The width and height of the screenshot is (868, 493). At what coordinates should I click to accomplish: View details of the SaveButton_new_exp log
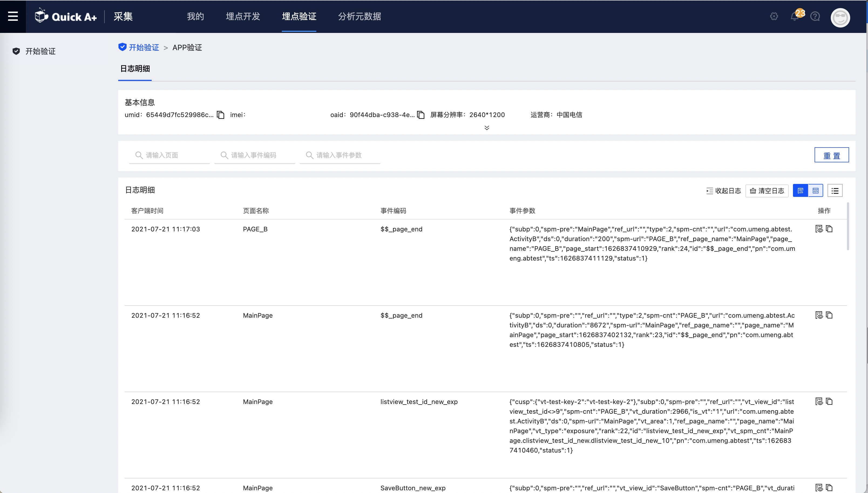coord(819,488)
